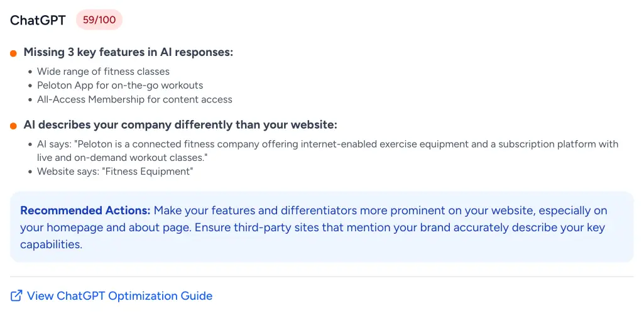Select the AI describes your company differently heading
Image resolution: width=644 pixels, height=318 pixels.
coord(180,125)
